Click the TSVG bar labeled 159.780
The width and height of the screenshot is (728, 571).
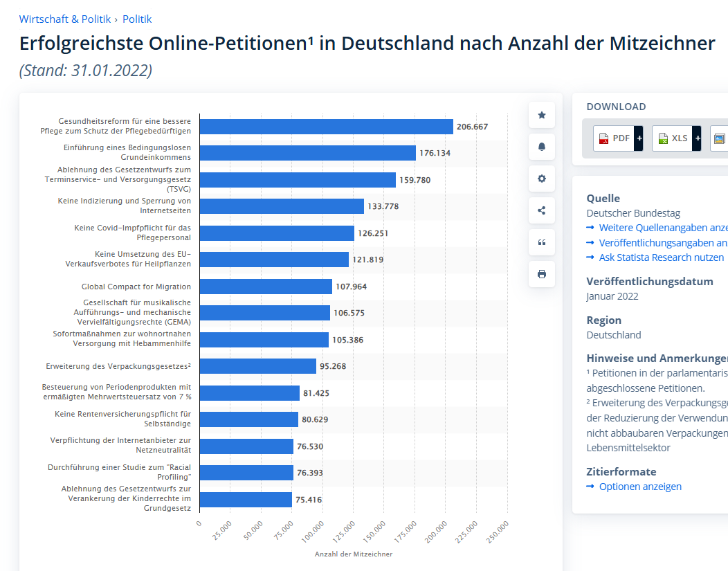[298, 180]
